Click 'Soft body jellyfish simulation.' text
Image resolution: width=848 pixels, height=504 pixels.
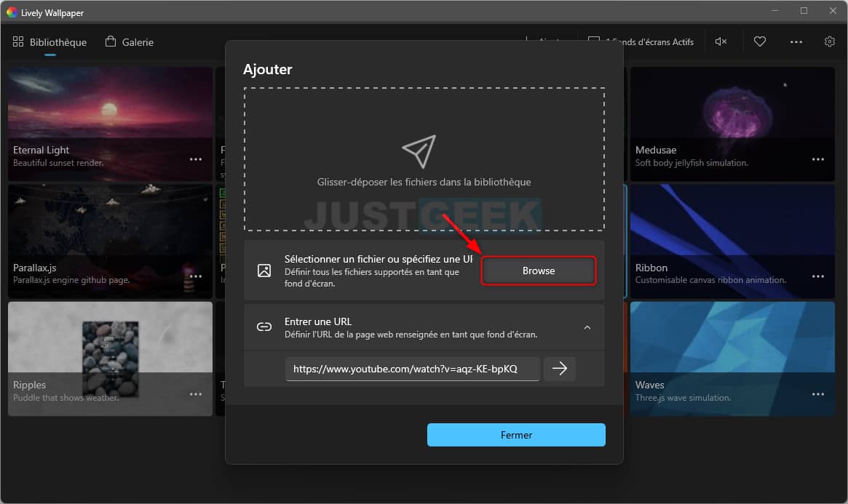692,163
